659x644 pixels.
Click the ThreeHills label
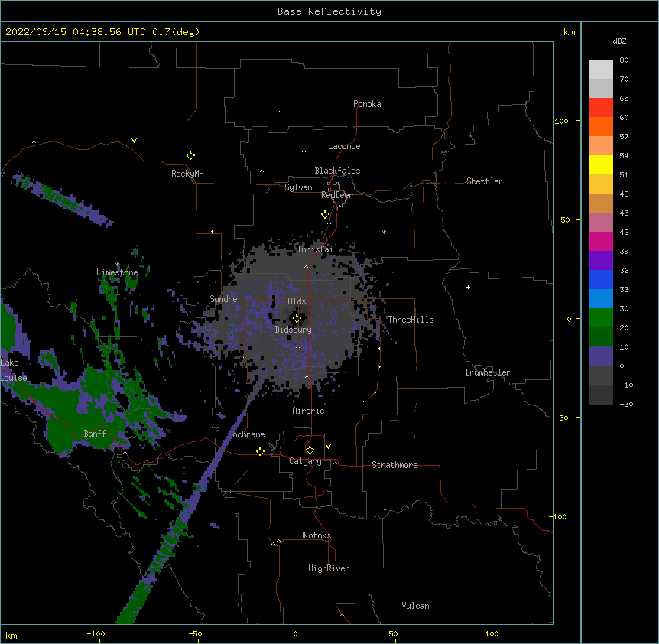tap(411, 320)
